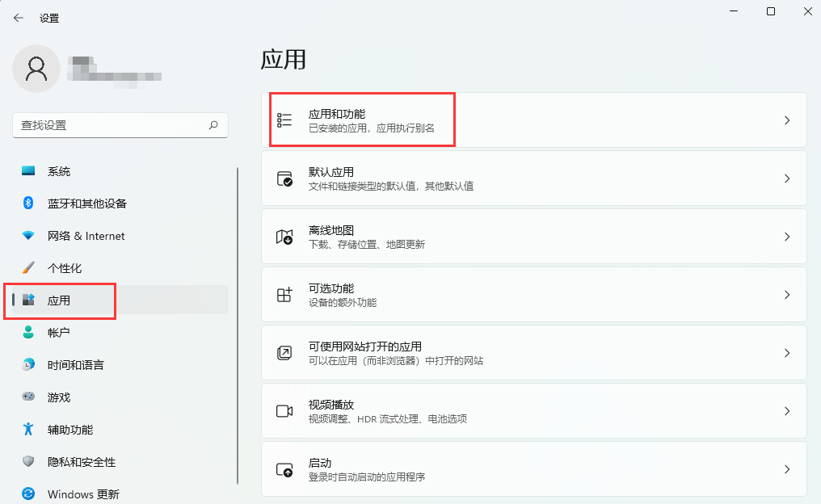Open 可选功能 title text

(x=331, y=288)
